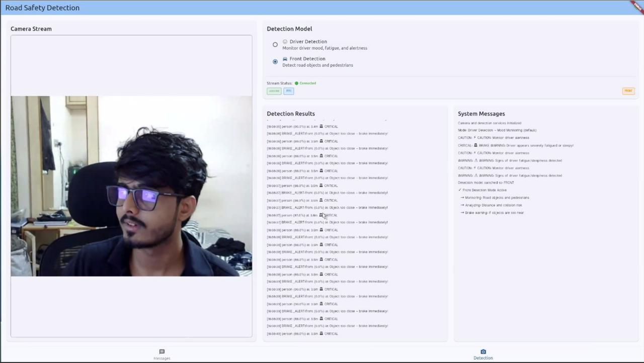Click the orange FRONT mode badge
Screen dimensions: 644x363
[628, 91]
